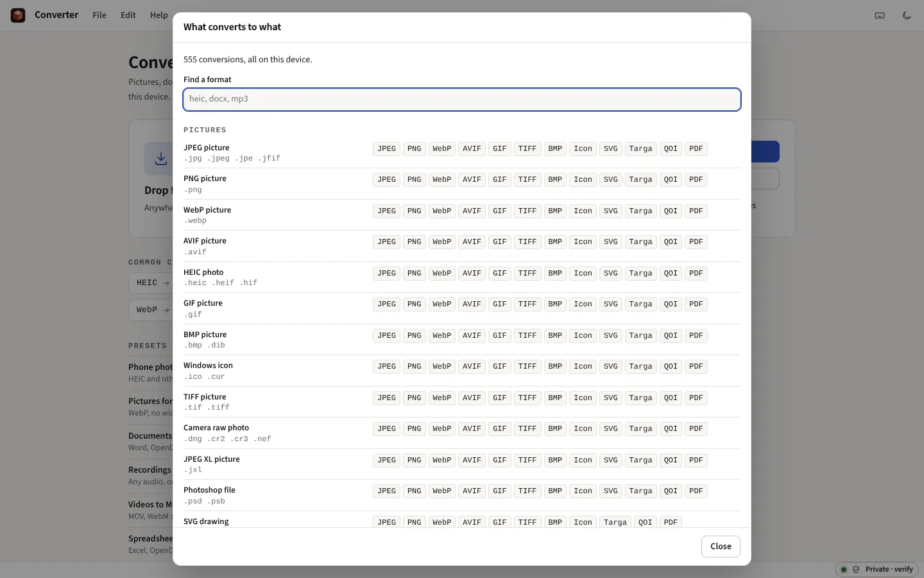The width and height of the screenshot is (924, 578).
Task: Click the WebP common conversion chip behind dialog
Action: click(151, 310)
